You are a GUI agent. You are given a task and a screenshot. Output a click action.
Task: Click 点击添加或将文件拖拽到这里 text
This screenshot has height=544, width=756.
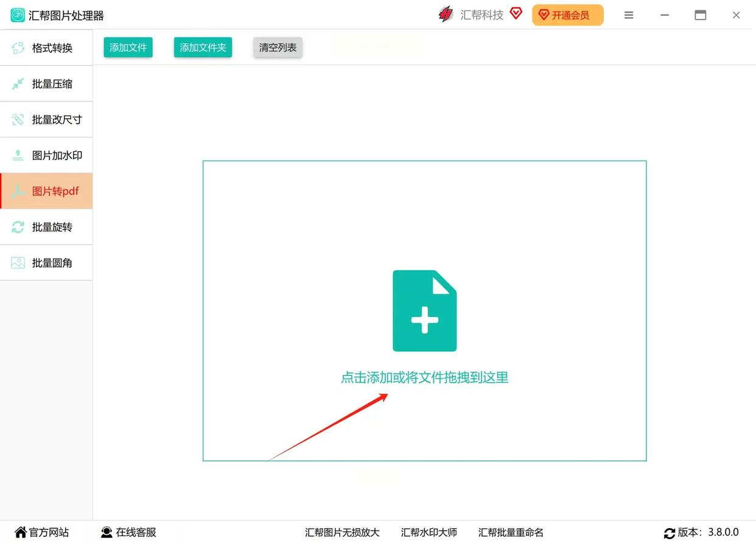click(424, 377)
